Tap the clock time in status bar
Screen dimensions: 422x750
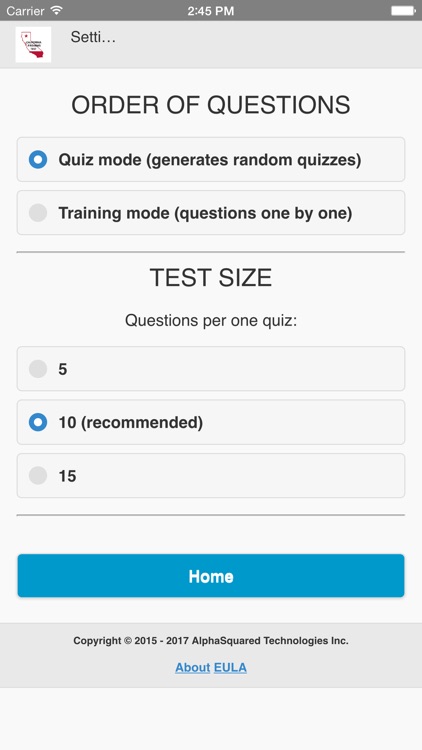tap(211, 11)
